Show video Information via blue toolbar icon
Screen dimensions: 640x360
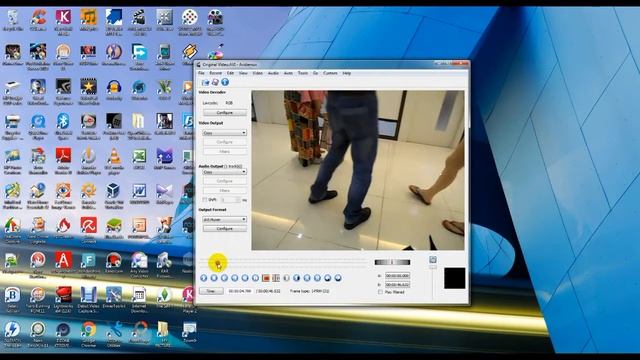(x=224, y=82)
